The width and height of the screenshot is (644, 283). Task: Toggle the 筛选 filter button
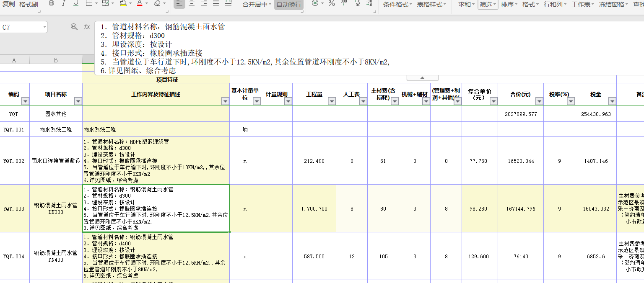[x=488, y=5]
